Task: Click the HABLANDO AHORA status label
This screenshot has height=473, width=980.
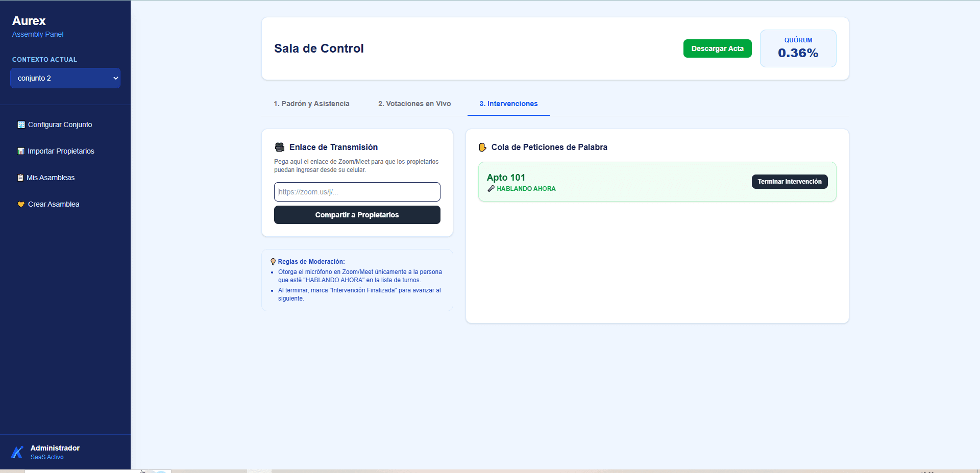Action: 526,189
